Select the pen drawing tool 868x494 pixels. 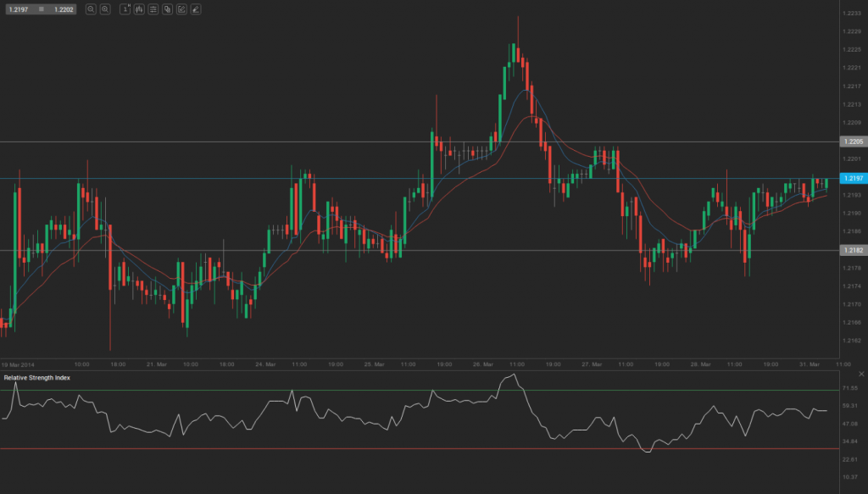[194, 8]
